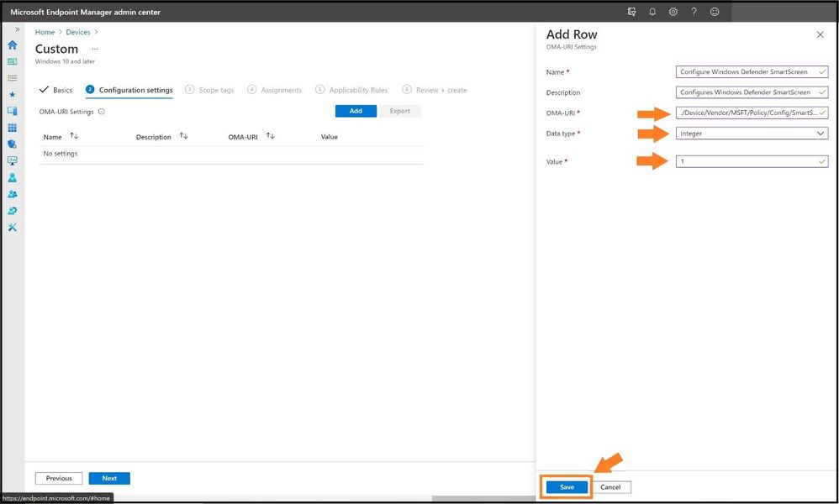Click the feedback smiley icon
839x504 pixels.
(715, 12)
